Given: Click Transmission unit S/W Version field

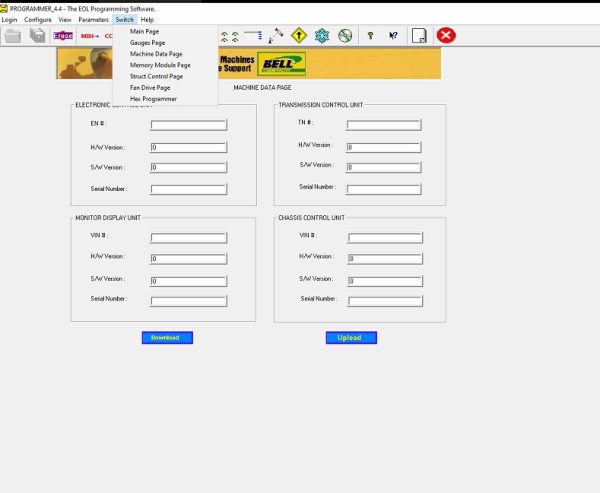Looking at the screenshot, I should 383,167.
